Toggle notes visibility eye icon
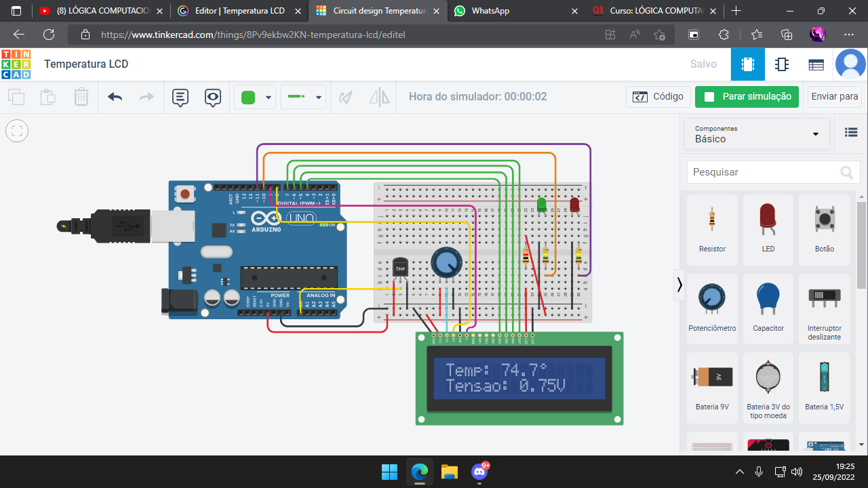The width and height of the screenshot is (868, 488). pyautogui.click(x=213, y=97)
